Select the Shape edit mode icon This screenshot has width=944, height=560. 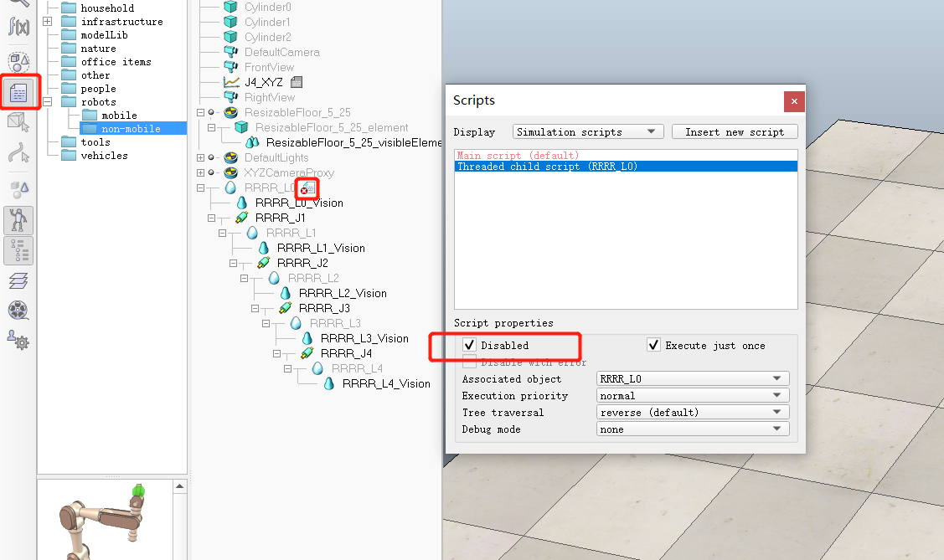20,122
